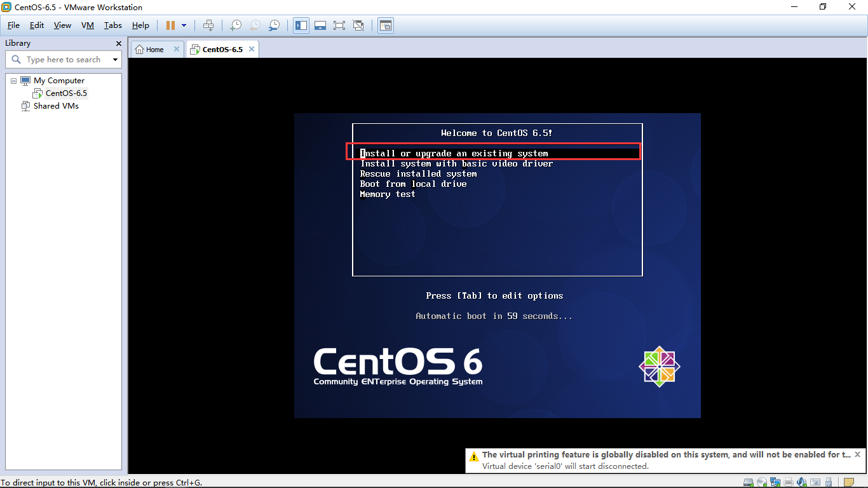Toggle the Library panel visibility
Screen dimensions: 868x488
coord(301,25)
